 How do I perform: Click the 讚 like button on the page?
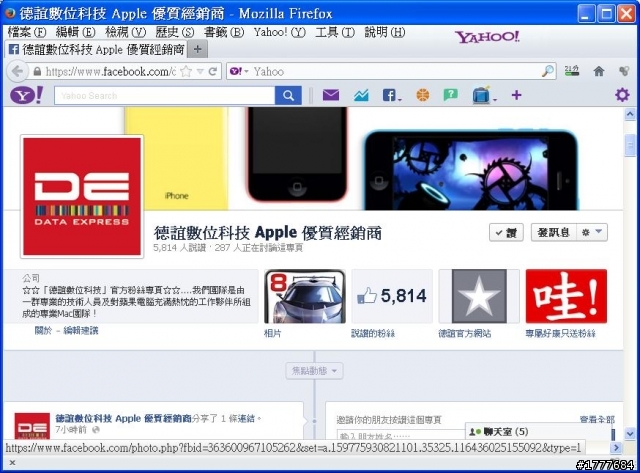tap(506, 232)
